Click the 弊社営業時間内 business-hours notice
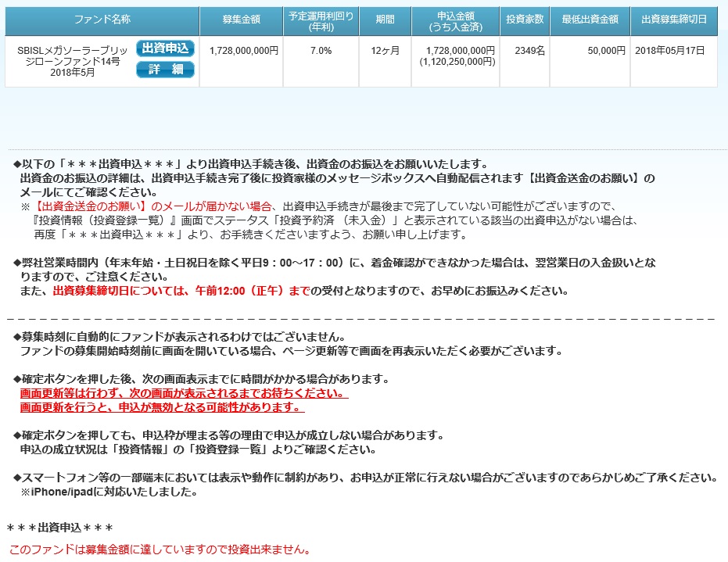Viewport: 728px width, 562px height. pos(335,270)
